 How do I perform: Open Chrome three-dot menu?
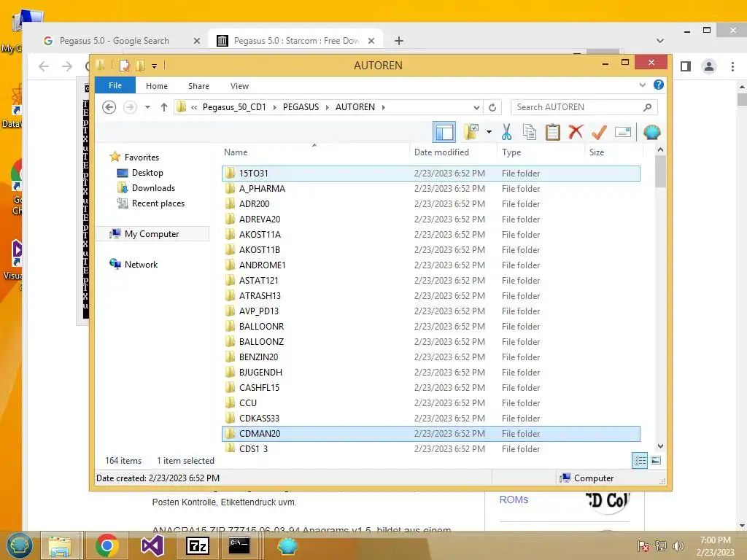tap(732, 66)
